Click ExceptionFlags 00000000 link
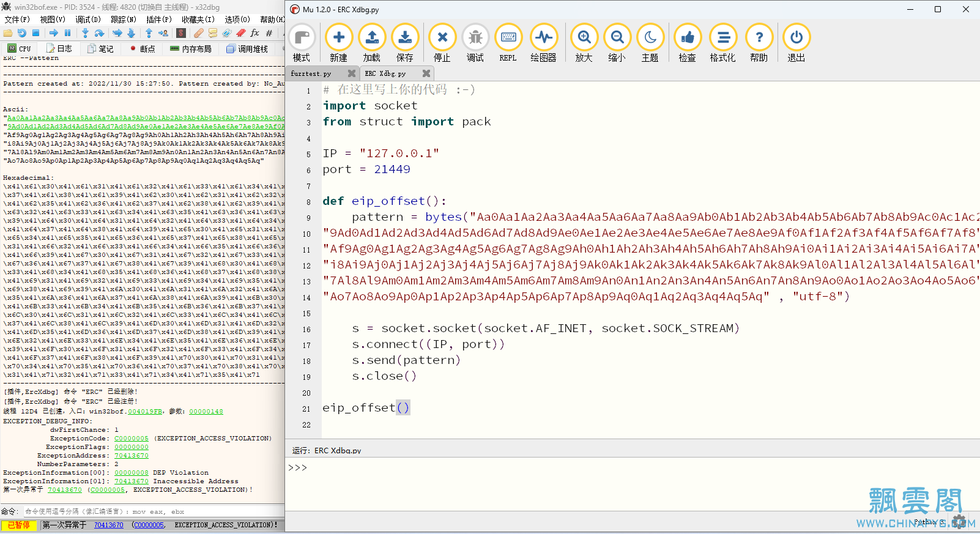The height and width of the screenshot is (534, 980). click(132, 447)
